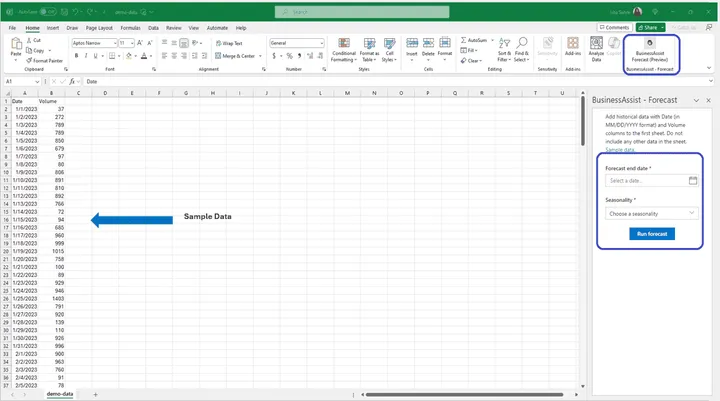Switch to the Formulas ribbon tab

[130, 28]
